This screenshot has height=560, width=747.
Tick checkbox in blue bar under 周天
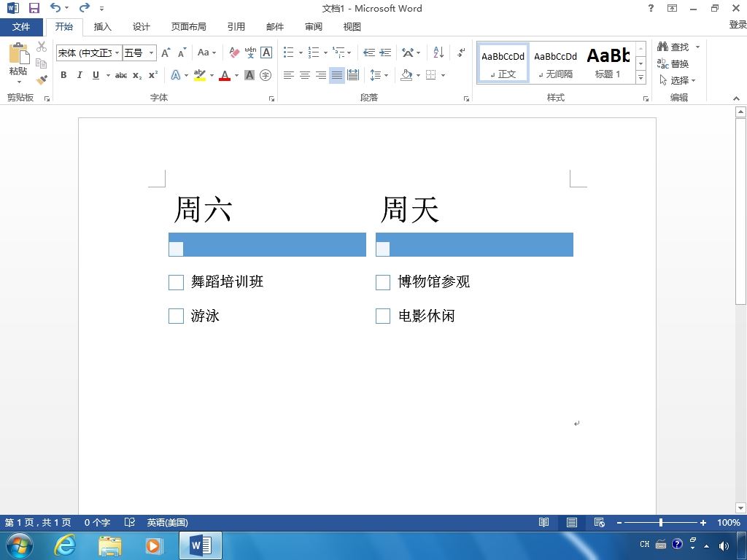pyautogui.click(x=382, y=249)
